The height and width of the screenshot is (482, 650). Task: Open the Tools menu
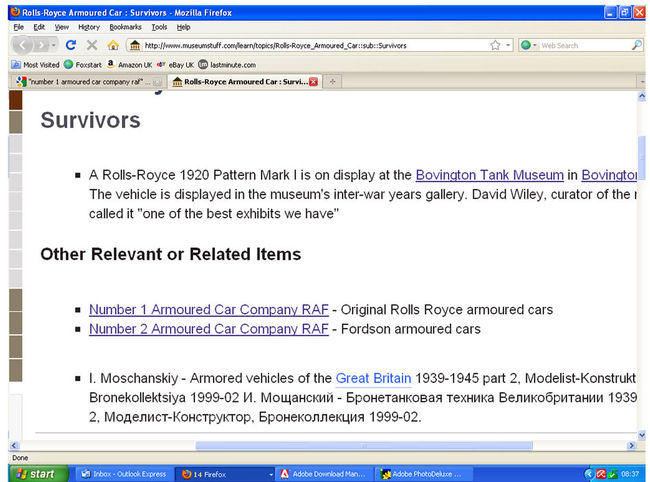click(x=159, y=27)
